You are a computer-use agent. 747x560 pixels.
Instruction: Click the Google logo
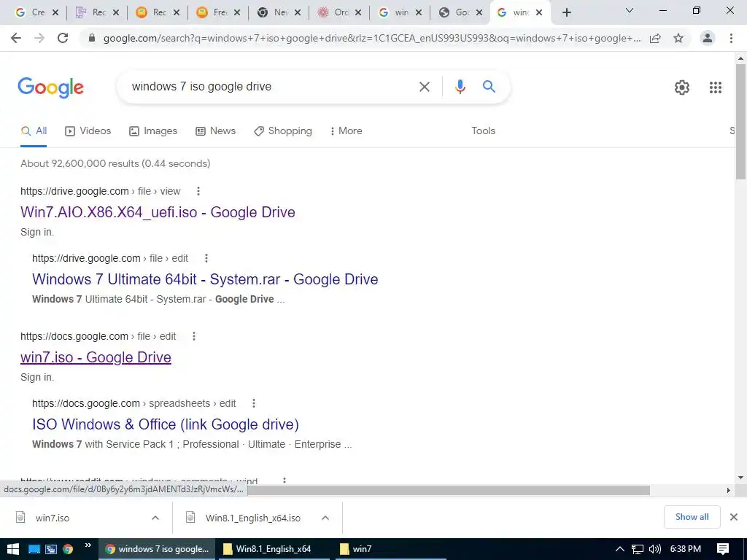(x=50, y=87)
